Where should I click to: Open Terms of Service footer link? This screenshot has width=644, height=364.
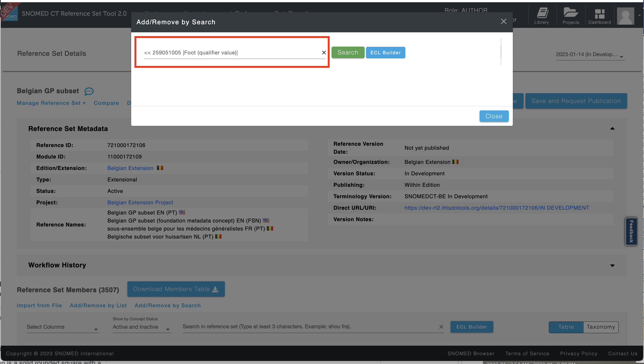(x=527, y=353)
